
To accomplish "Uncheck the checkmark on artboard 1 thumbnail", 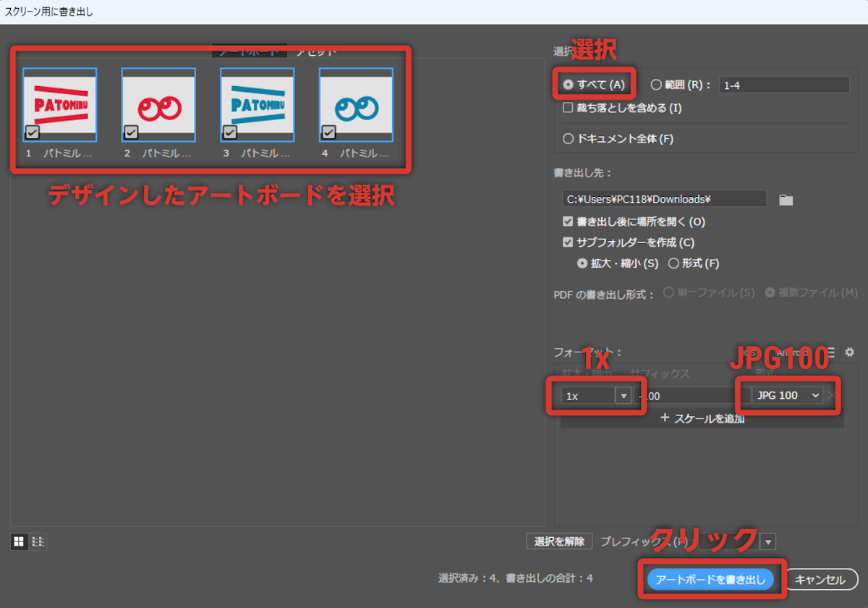I will [32, 132].
